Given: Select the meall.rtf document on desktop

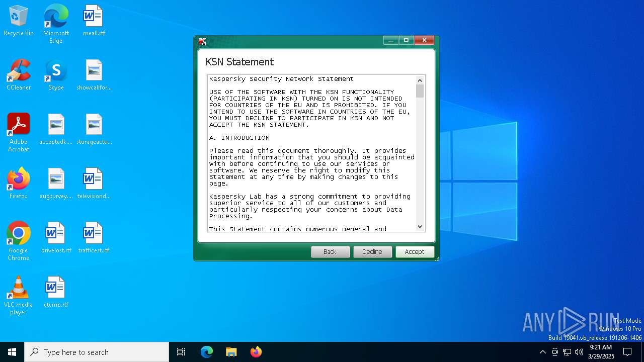Looking at the screenshot, I should (94, 21).
